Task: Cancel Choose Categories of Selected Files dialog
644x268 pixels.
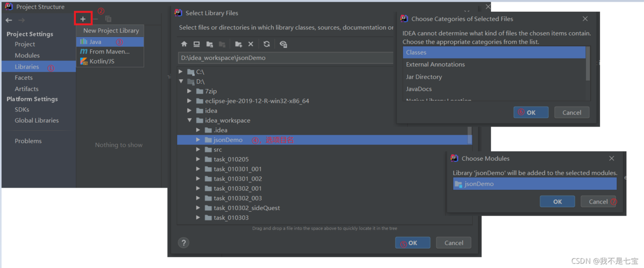Action: tap(572, 113)
